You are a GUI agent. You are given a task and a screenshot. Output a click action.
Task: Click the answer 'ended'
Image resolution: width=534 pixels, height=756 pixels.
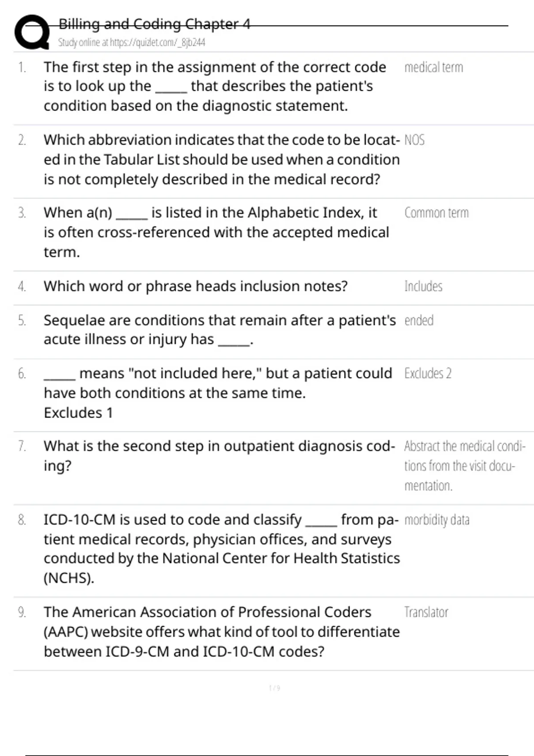[x=419, y=321]
